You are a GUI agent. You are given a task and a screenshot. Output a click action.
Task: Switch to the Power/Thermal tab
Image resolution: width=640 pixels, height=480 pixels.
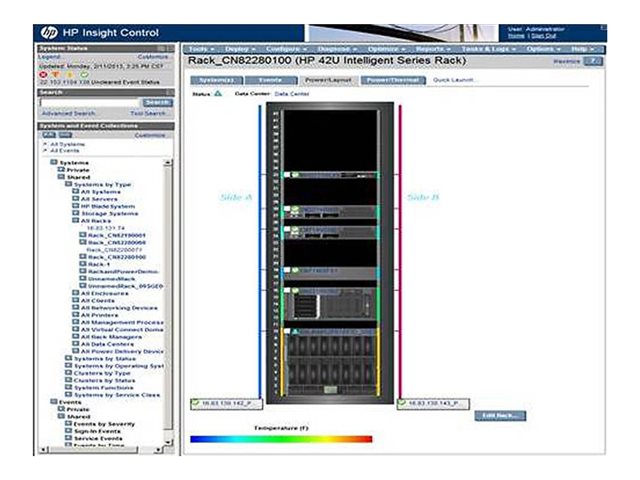393,80
